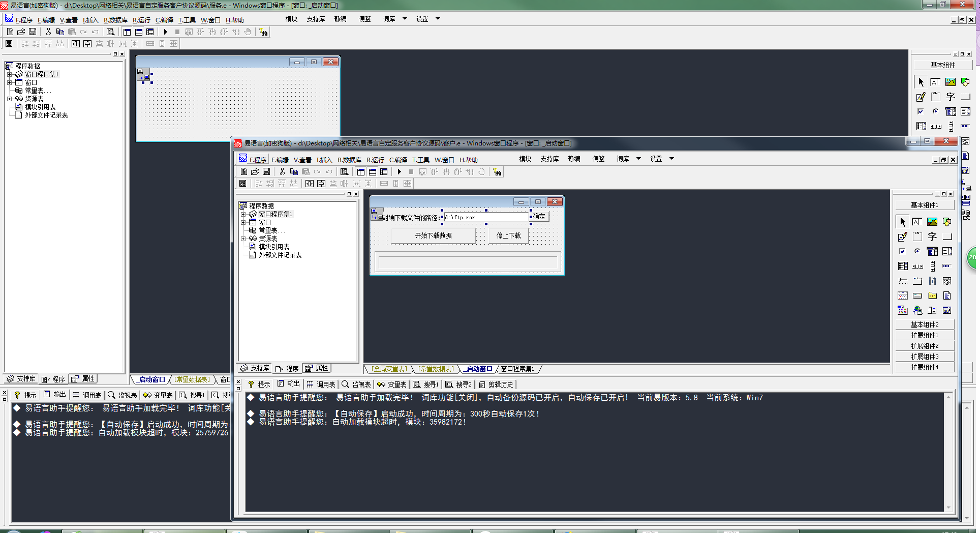Open the 设置 dropdown arrow in the 客户.e window

point(671,159)
